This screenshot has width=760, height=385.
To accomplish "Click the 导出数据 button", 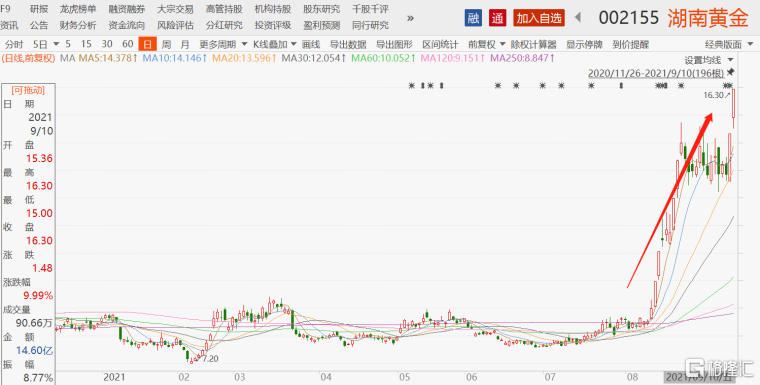I will point(348,44).
